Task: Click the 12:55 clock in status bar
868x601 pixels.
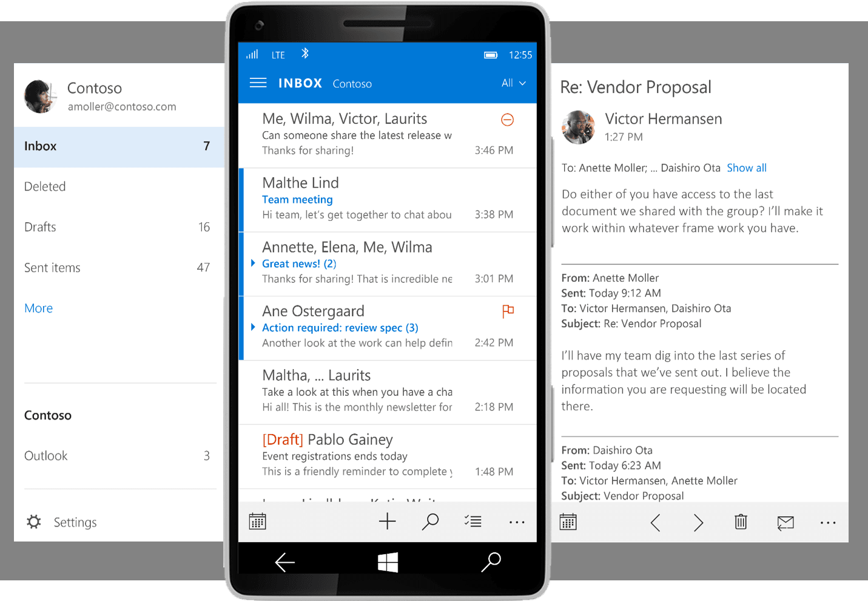Action: (520, 55)
